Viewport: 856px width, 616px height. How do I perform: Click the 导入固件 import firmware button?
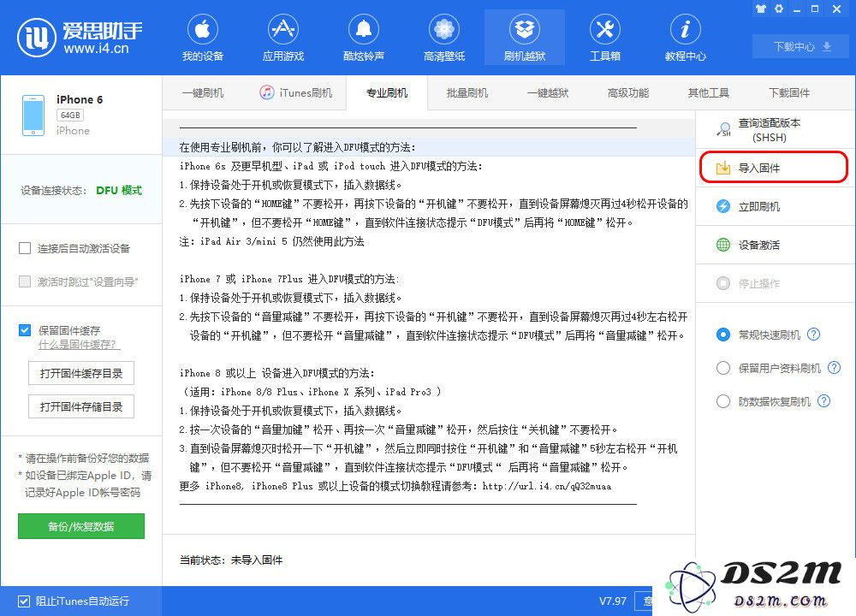pyautogui.click(x=774, y=168)
